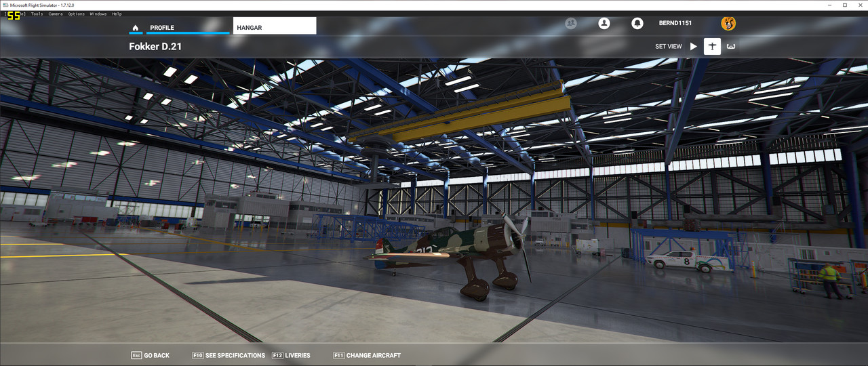Open the notifications bell
Image resolution: width=868 pixels, height=366 pixels.
click(637, 23)
